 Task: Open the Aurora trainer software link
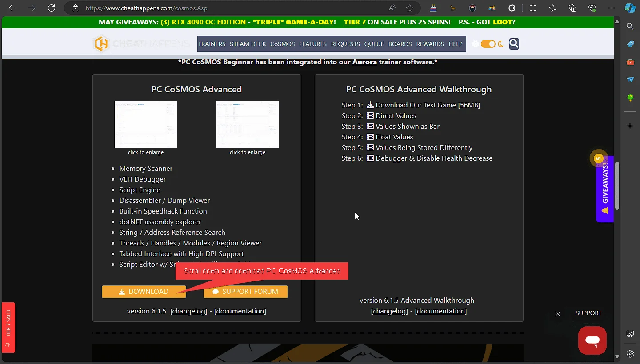point(364,62)
